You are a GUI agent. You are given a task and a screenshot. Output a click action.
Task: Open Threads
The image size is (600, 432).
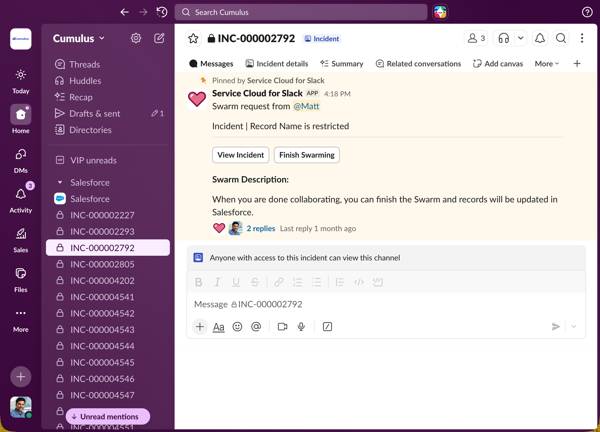point(108,64)
